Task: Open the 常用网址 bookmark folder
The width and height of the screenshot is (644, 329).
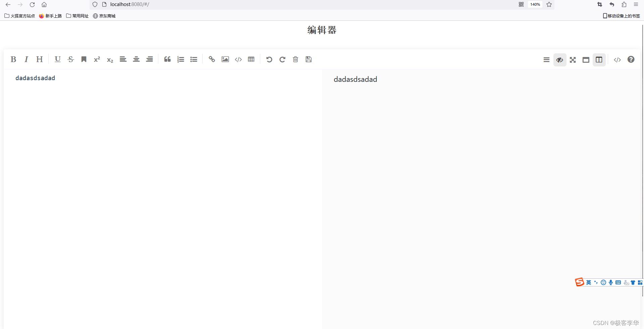Action: click(77, 16)
